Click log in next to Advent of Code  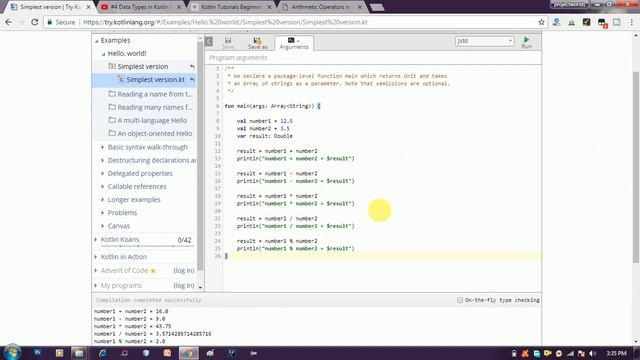tap(184, 271)
